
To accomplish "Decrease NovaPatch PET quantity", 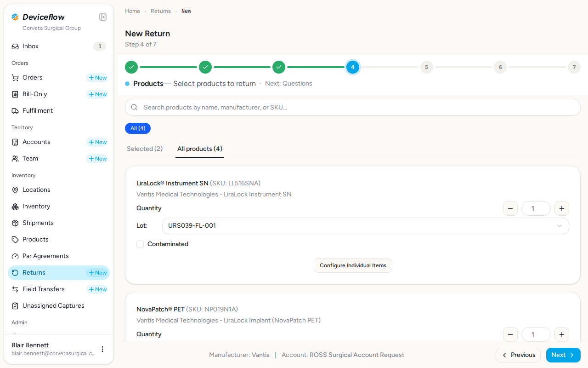I will pos(510,334).
